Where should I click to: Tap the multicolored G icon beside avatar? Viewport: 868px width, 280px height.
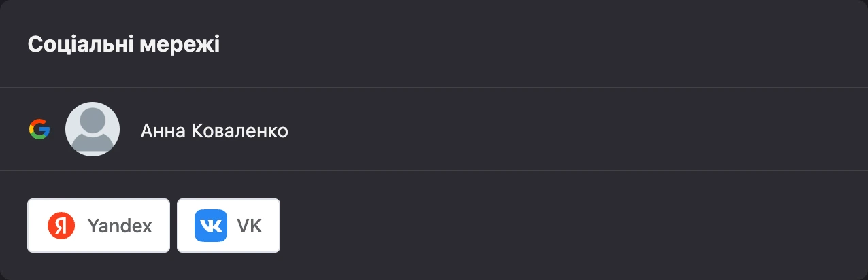pos(39,129)
